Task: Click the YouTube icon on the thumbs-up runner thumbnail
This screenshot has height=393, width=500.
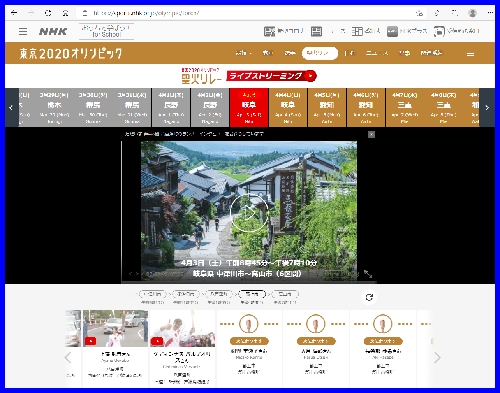Action: [157, 341]
